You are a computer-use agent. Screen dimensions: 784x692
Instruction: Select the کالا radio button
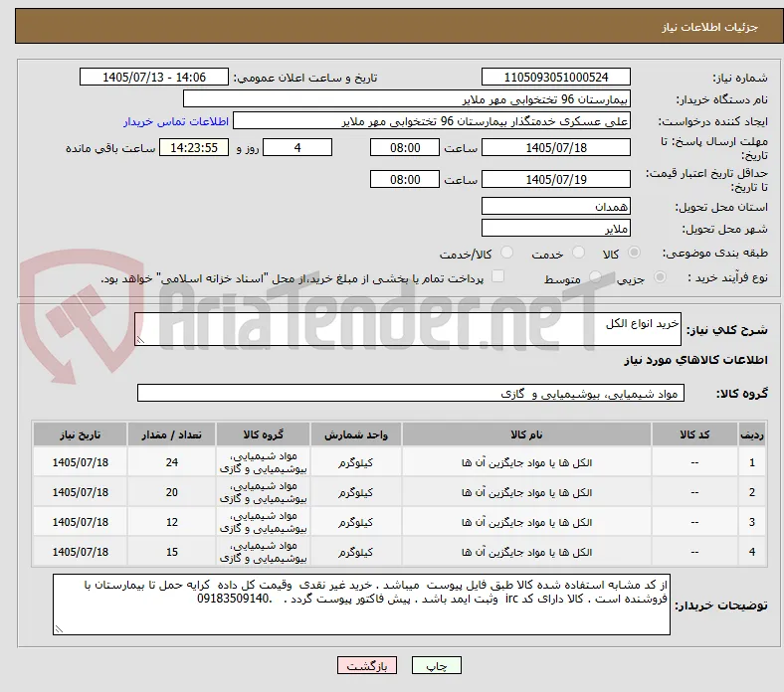[634, 253]
